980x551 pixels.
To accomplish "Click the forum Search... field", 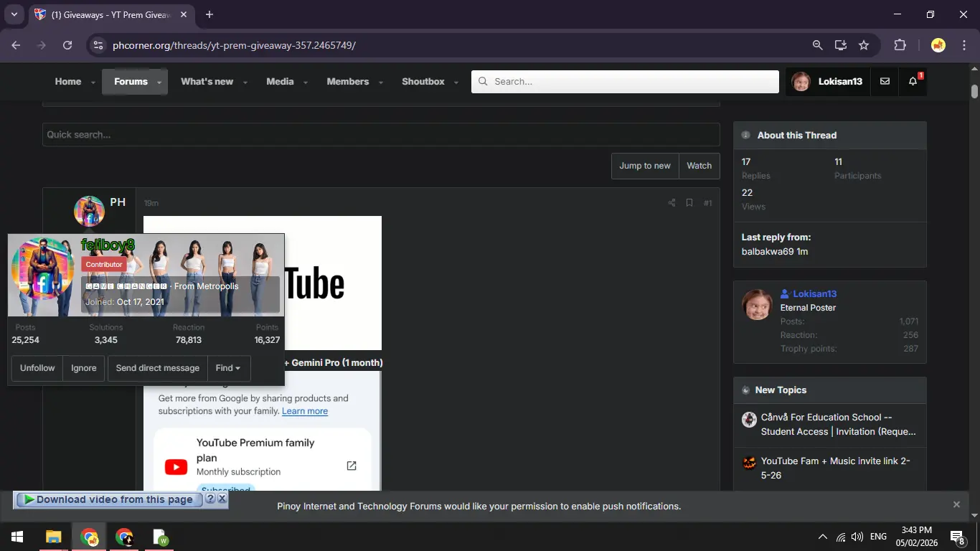I will pos(625,82).
